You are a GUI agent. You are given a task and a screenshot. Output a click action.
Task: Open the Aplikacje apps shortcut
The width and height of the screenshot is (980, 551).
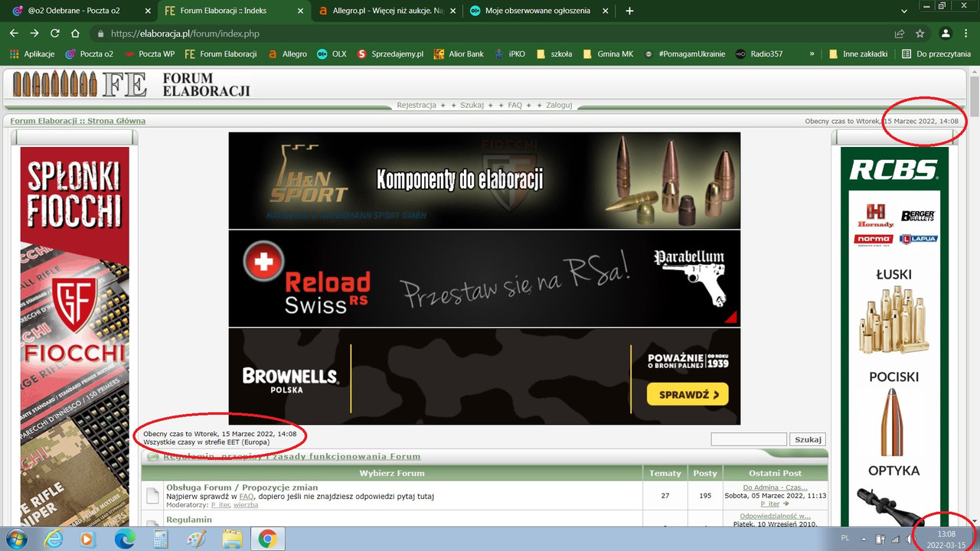click(31, 54)
